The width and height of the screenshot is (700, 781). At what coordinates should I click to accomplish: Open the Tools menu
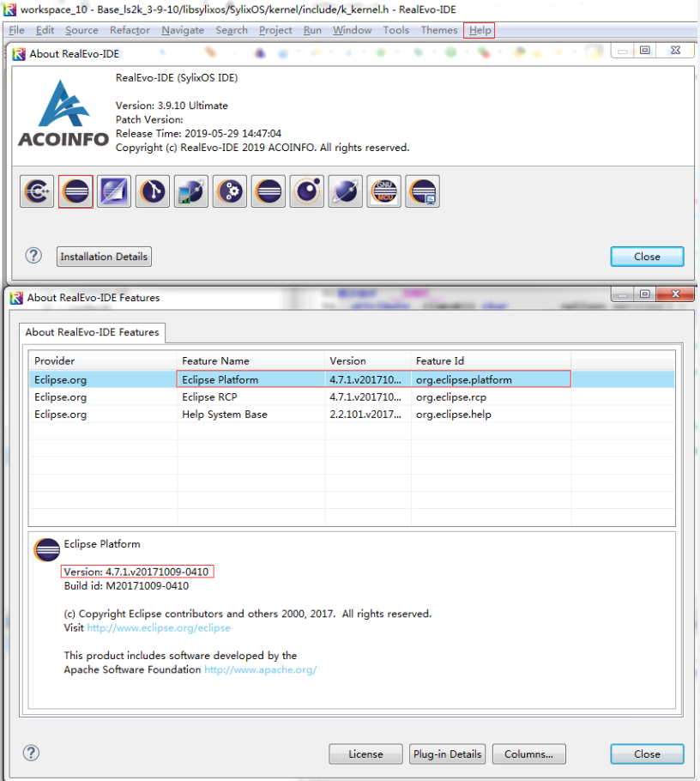(395, 30)
